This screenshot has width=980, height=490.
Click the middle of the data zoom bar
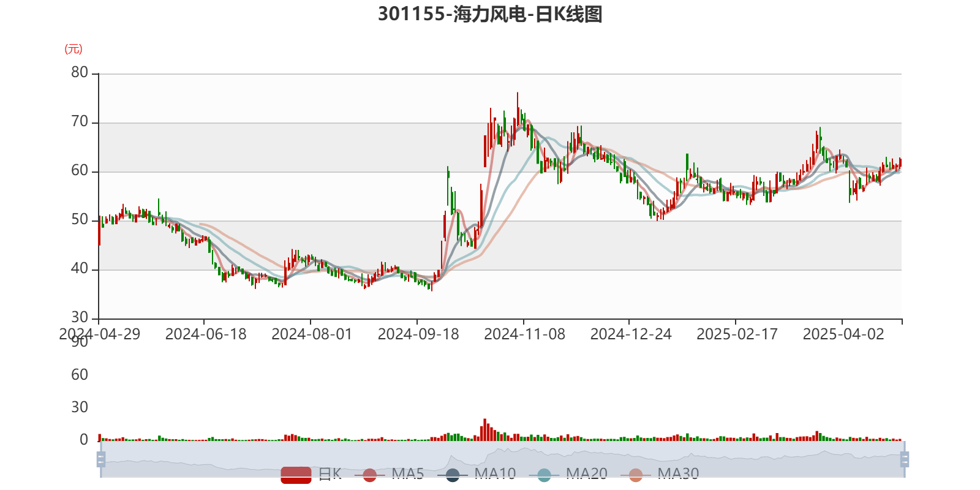tap(502, 459)
